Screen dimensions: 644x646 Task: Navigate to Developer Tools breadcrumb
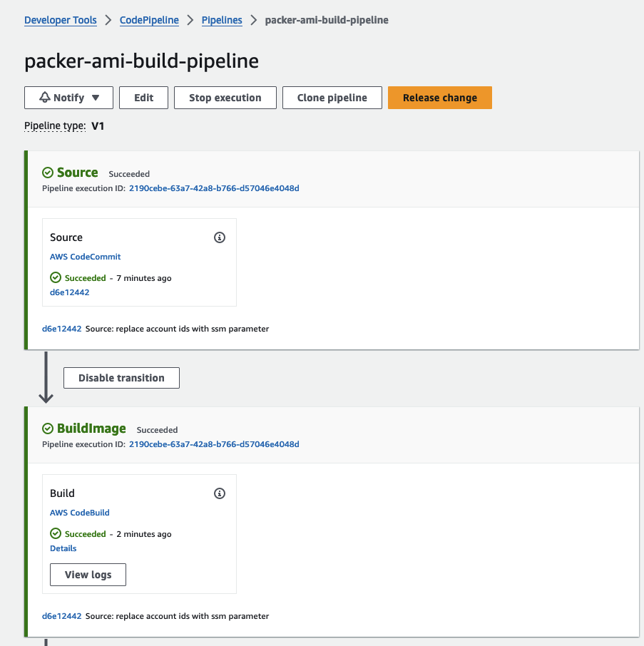click(x=60, y=20)
